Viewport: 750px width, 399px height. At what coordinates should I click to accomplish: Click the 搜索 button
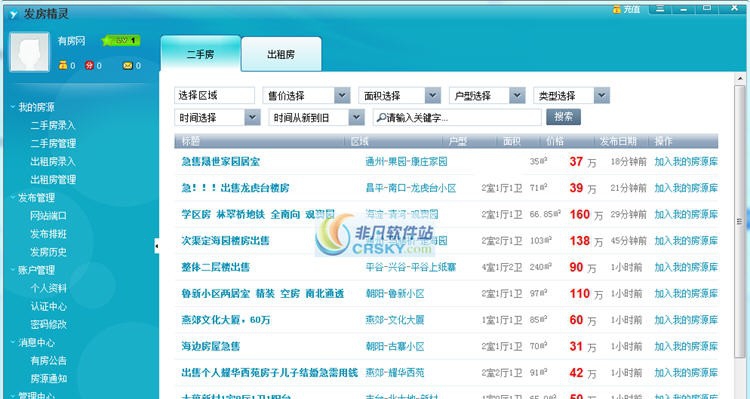tap(563, 117)
